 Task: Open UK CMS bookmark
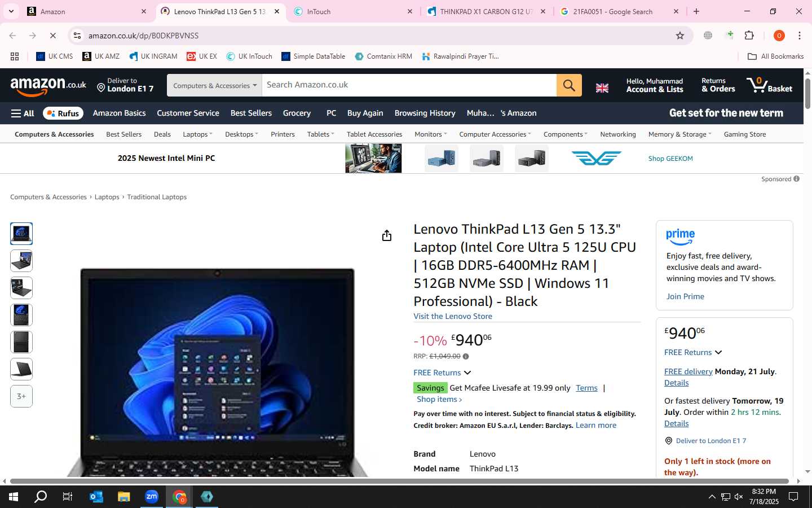pyautogui.click(x=55, y=56)
